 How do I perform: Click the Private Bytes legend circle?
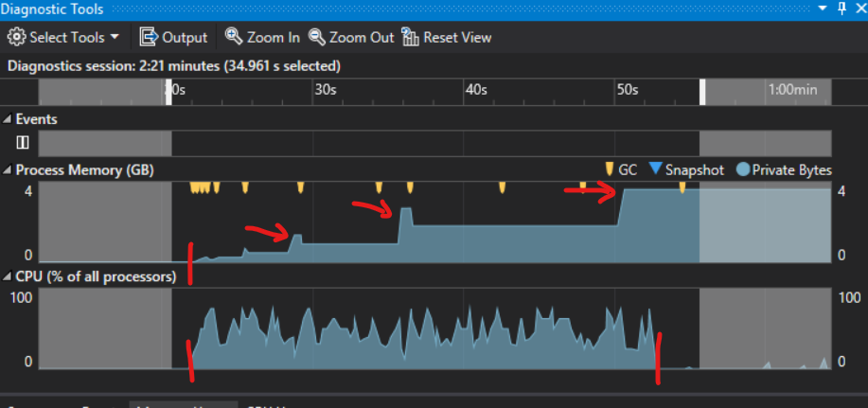pos(743,169)
